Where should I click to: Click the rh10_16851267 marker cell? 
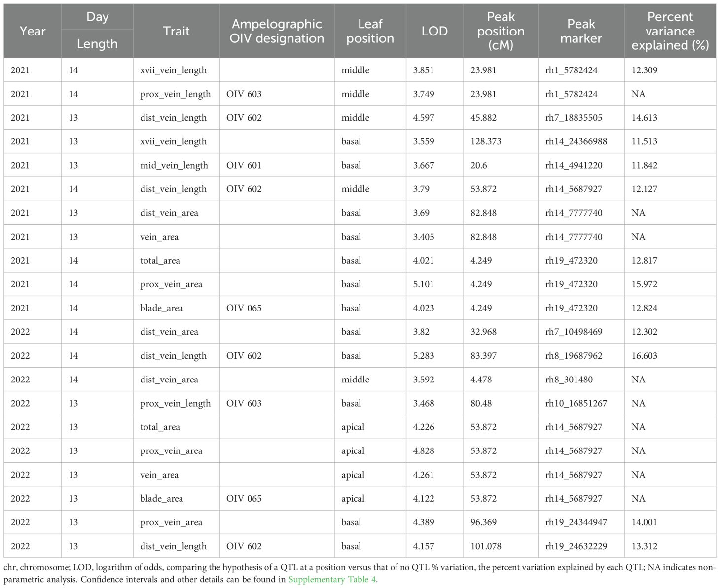[x=576, y=403]
